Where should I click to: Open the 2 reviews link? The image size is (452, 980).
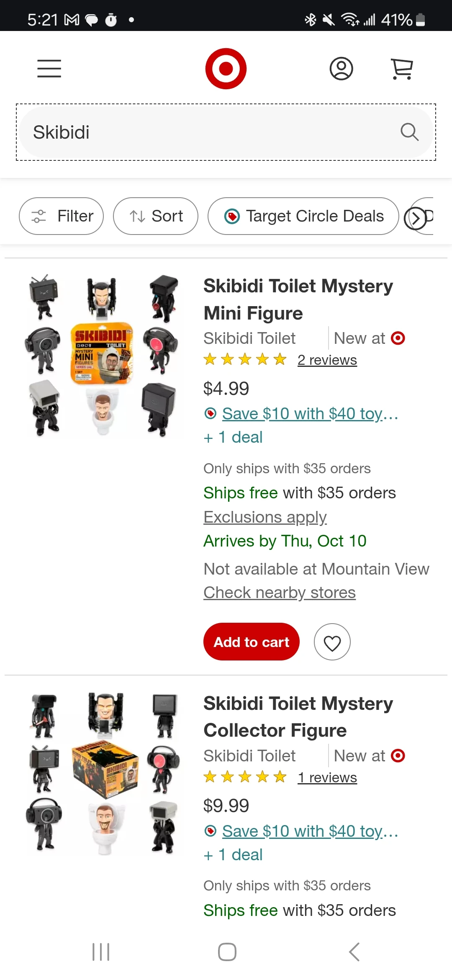click(327, 360)
